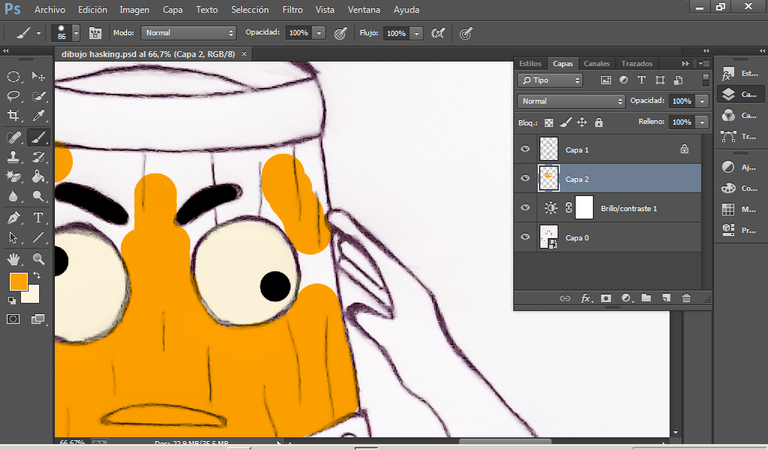Open the Edición menu
768x450 pixels.
93,10
